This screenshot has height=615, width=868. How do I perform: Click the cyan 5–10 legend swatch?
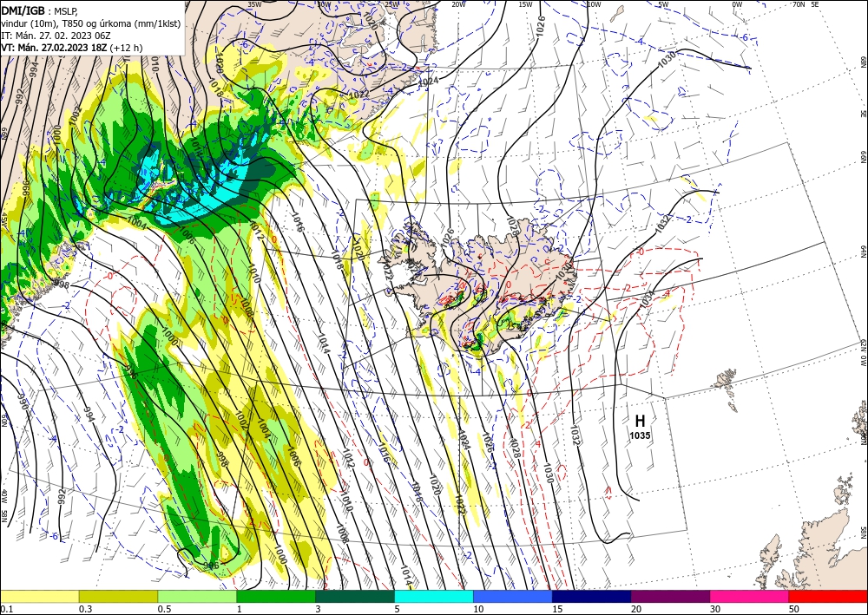[x=434, y=596]
